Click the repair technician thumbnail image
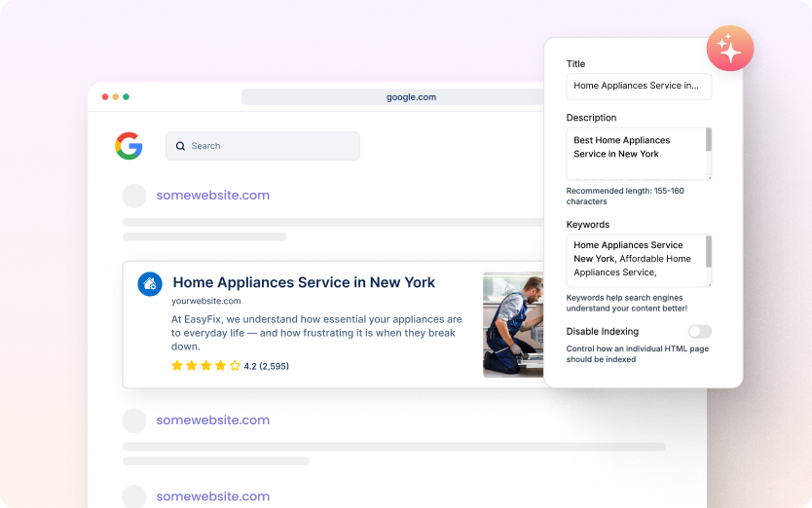Screen dimensions: 812x508 coord(513,324)
